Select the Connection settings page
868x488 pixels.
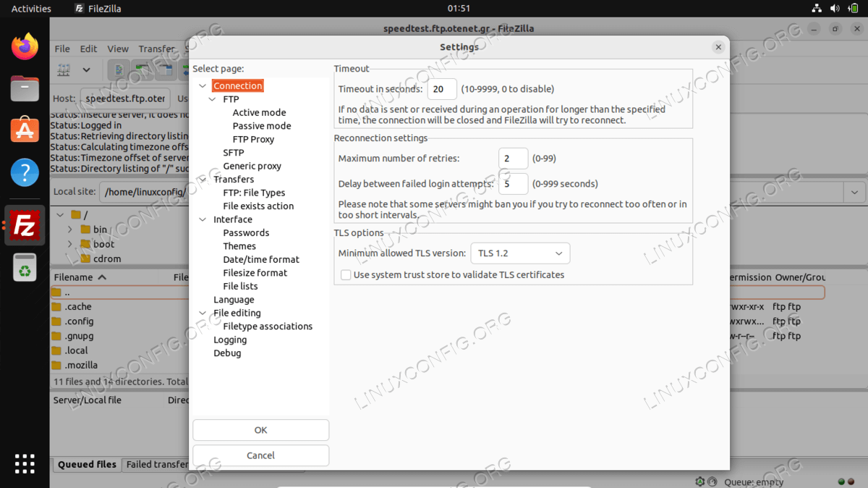coord(238,86)
